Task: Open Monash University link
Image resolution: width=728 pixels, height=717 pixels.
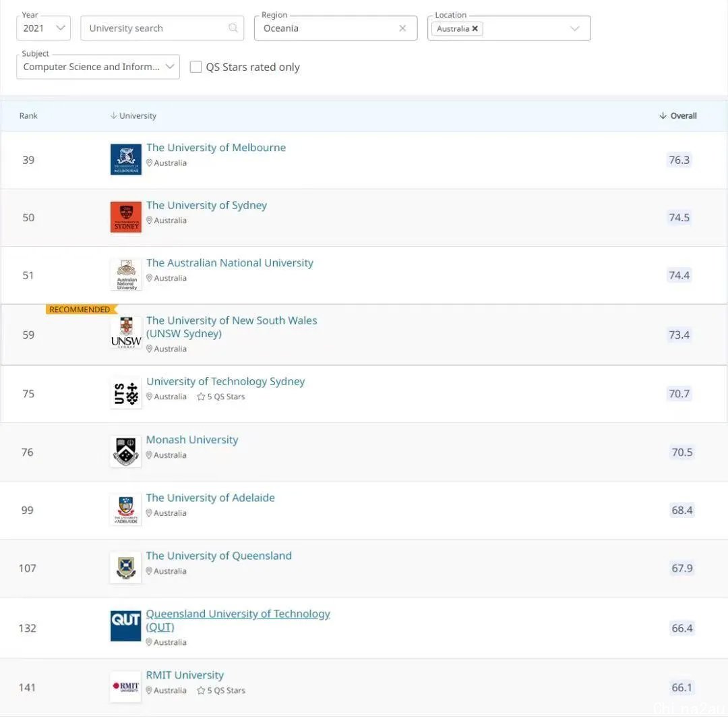Action: [x=191, y=439]
